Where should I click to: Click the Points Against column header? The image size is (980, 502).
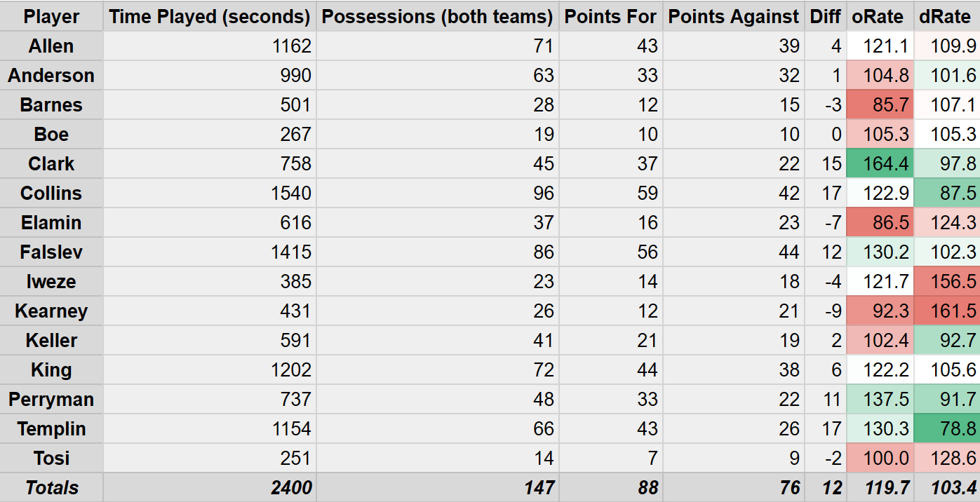pyautogui.click(x=733, y=16)
